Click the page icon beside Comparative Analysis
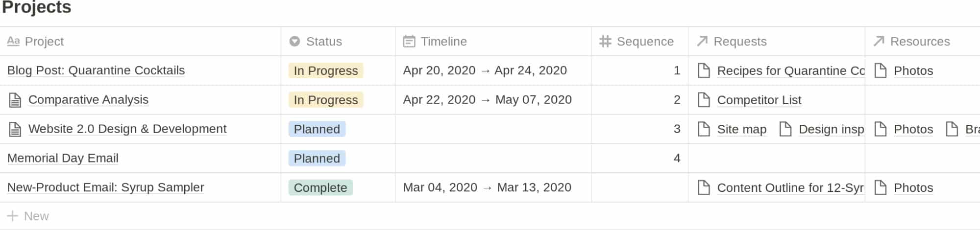This screenshot has width=980, height=230. (x=15, y=100)
